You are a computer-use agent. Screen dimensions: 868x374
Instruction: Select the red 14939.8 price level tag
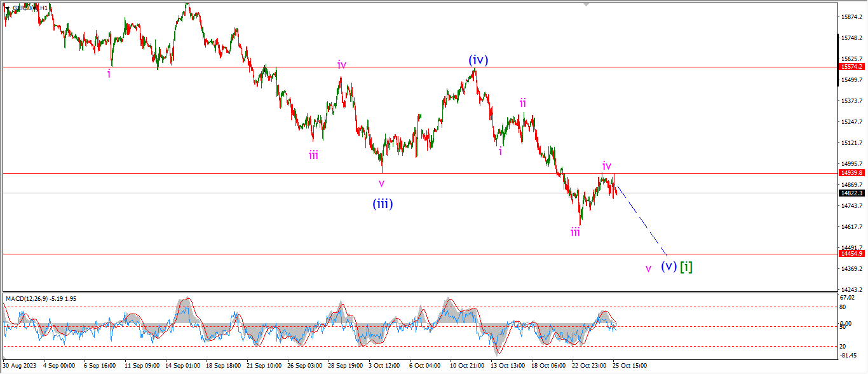[x=851, y=172]
